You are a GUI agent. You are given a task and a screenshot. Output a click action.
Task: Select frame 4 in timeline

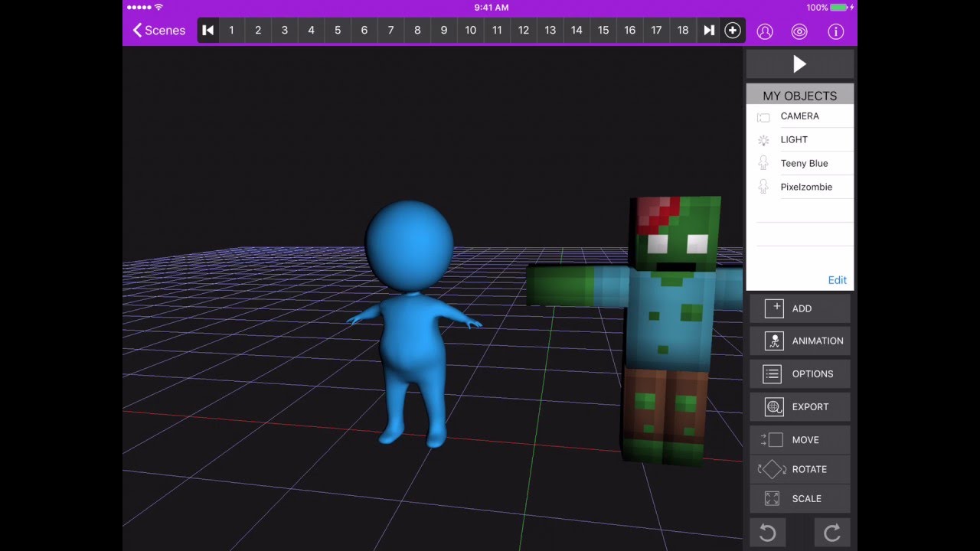click(x=311, y=30)
